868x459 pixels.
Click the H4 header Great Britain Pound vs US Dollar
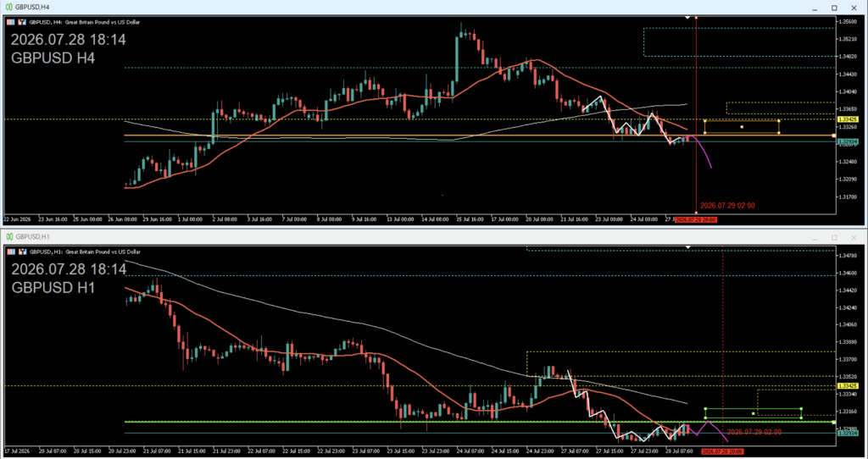103,22
